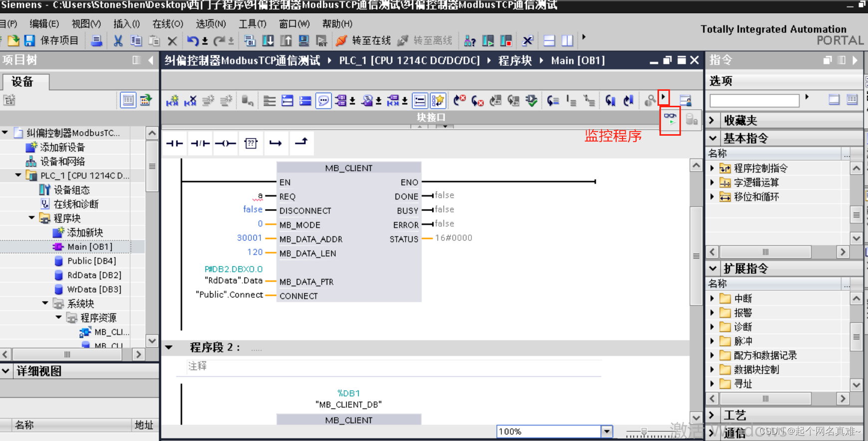Insert a normally closed contact
The height and width of the screenshot is (441, 868).
(200, 144)
